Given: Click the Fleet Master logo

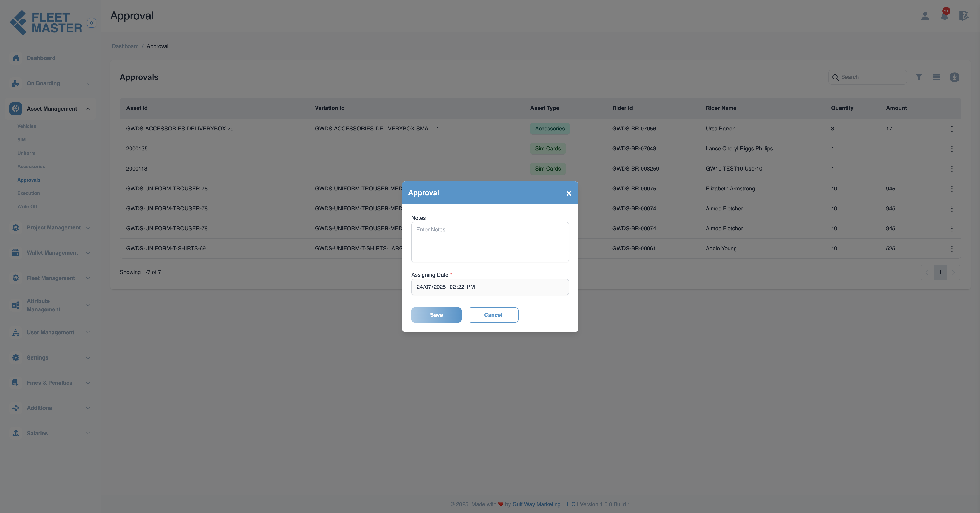Looking at the screenshot, I should tap(46, 23).
